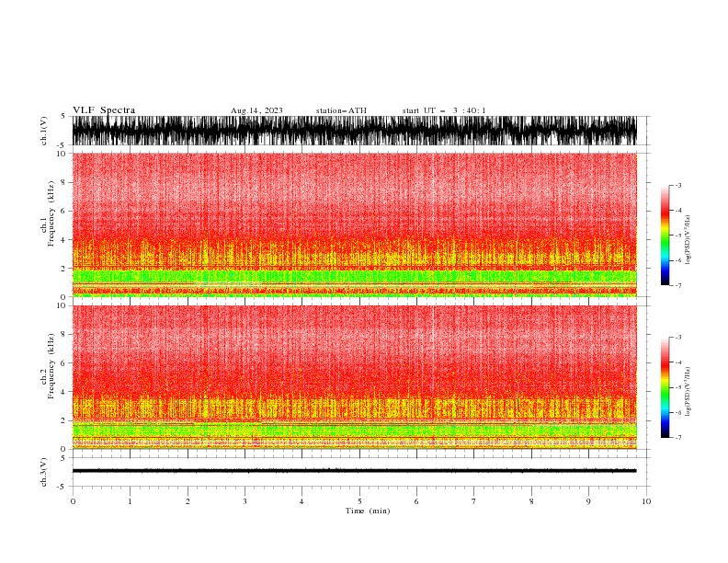Click inside the ch.1 spectrogram panel
Image resolution: width=728 pixels, height=563 pixels.
tap(354, 224)
